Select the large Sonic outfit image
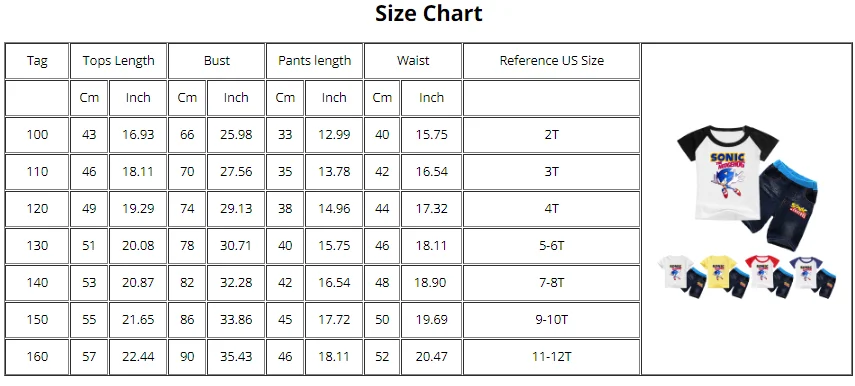 749,186
